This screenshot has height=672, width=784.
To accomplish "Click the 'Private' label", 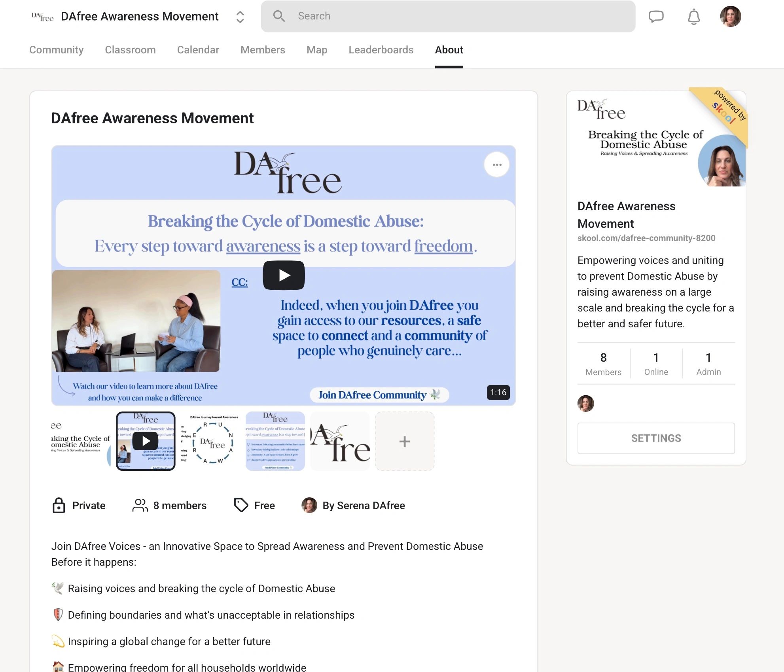I will pos(89,506).
